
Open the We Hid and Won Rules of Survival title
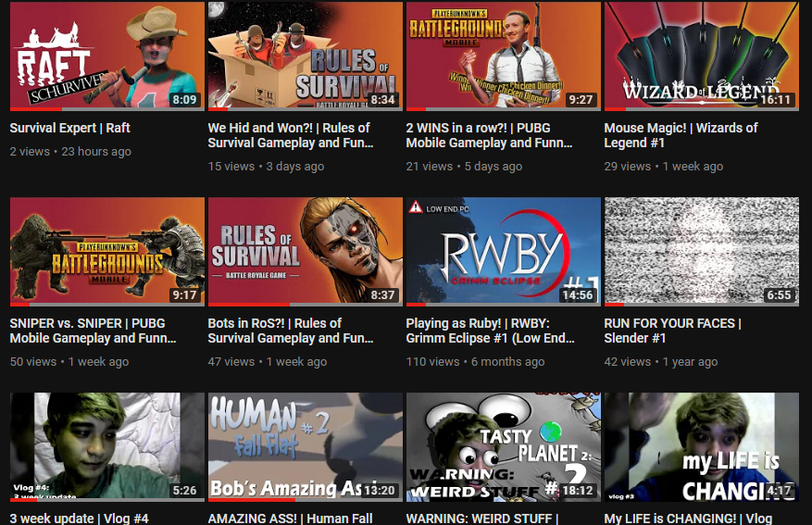click(x=291, y=135)
